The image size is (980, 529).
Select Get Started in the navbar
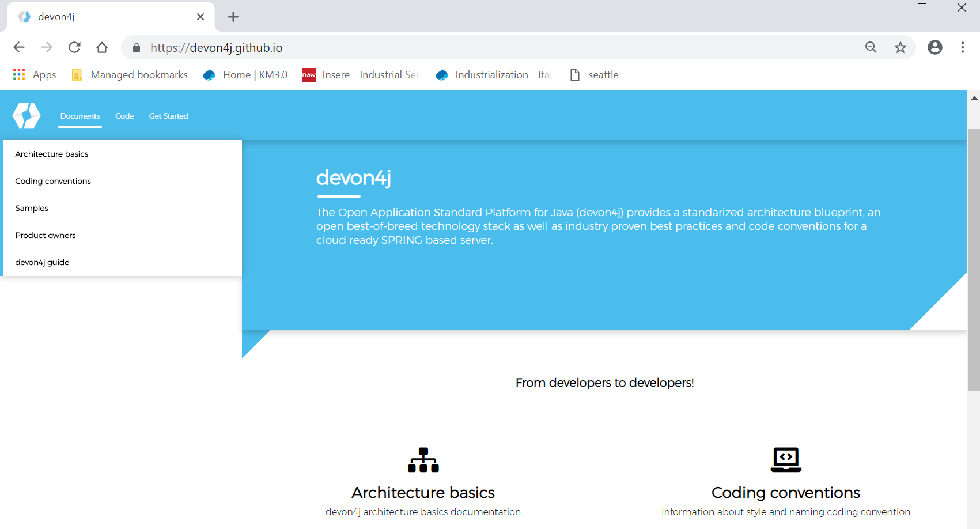click(x=168, y=116)
